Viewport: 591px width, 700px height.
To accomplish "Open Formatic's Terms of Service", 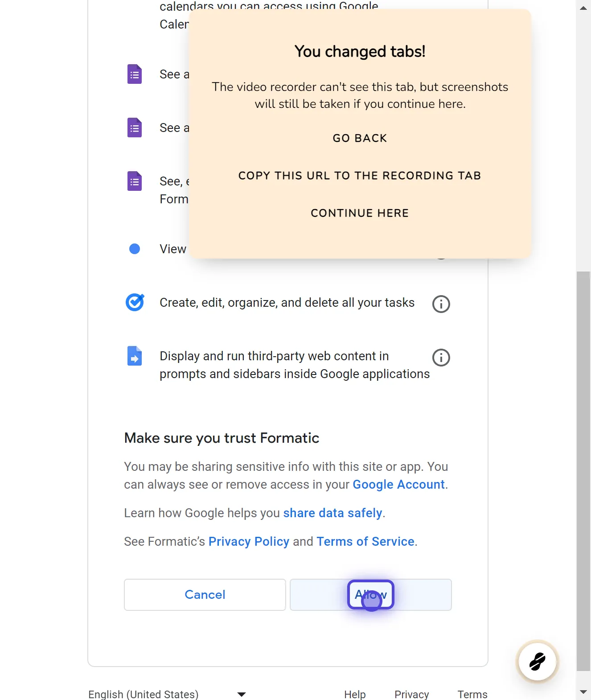I will 365,541.
